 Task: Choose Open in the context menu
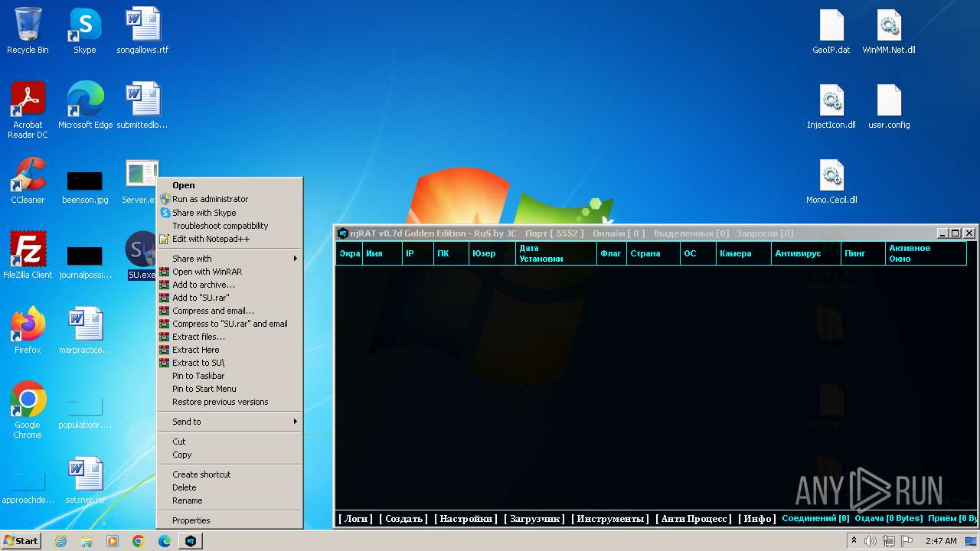pos(230,185)
